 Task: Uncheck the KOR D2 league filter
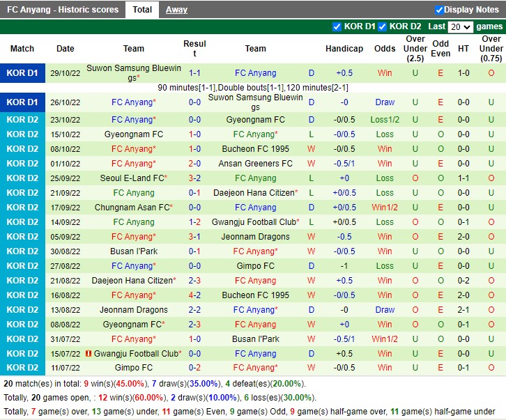tap(382, 26)
